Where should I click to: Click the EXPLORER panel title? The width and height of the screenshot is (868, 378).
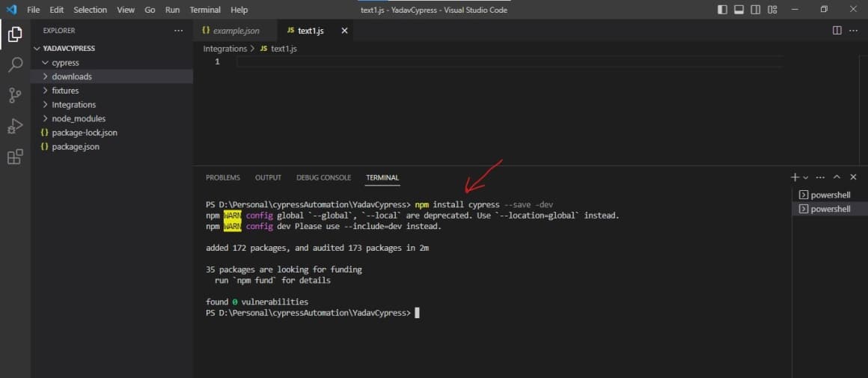[59, 31]
